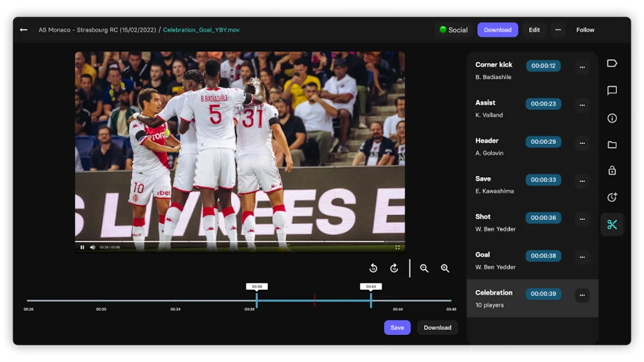Open options menu for the Celebration event
The width and height of the screenshot is (644, 362).
tap(582, 294)
